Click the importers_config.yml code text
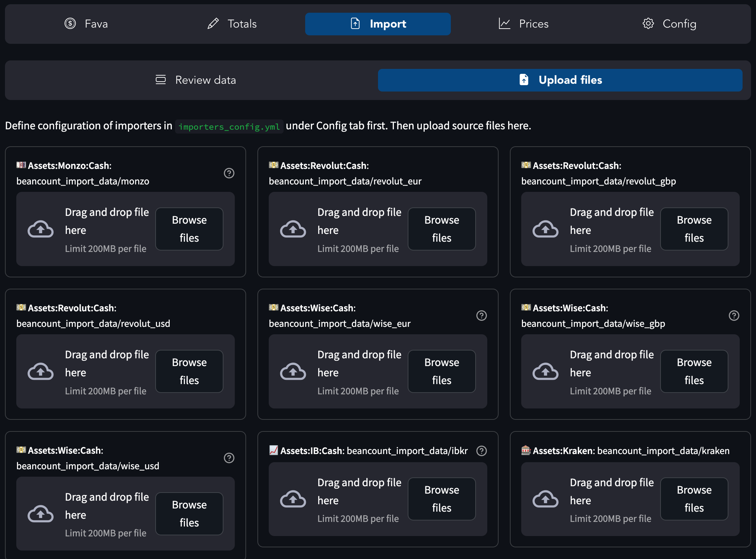This screenshot has width=756, height=559. pos(229,126)
